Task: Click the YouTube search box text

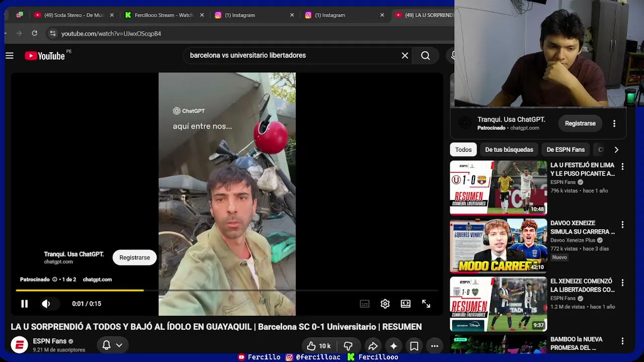Action: click(x=248, y=55)
